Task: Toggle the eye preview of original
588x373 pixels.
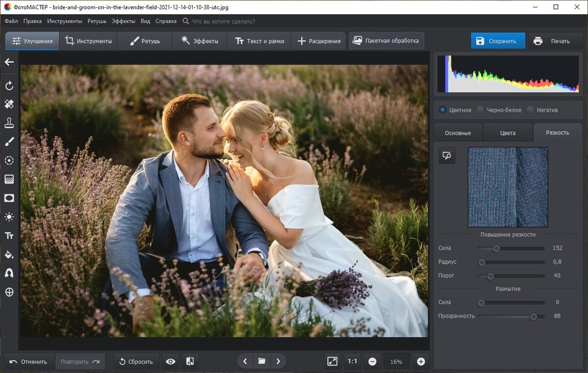Action: (171, 362)
